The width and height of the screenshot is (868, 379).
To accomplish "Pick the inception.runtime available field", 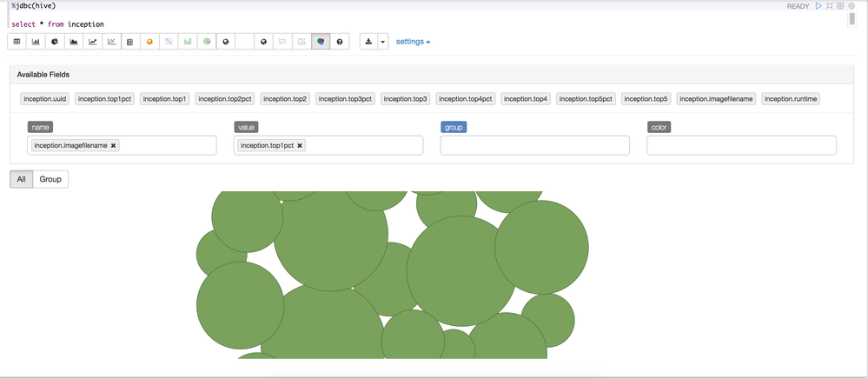I will click(x=791, y=99).
